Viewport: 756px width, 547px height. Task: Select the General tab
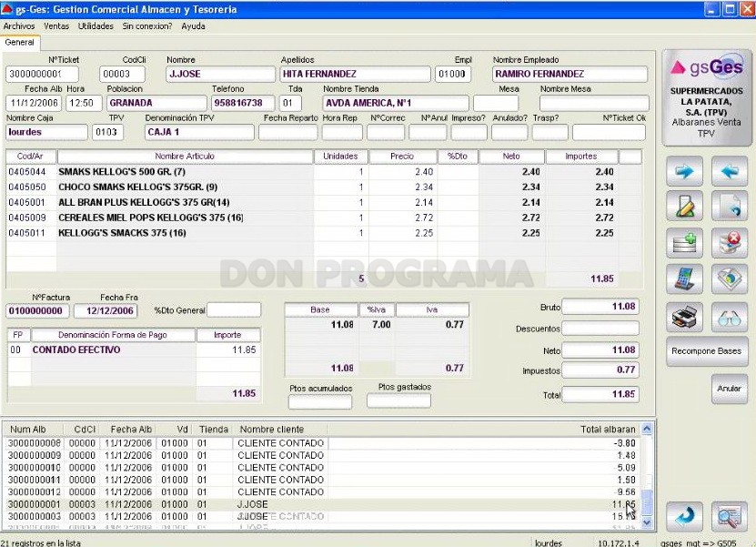(20, 43)
